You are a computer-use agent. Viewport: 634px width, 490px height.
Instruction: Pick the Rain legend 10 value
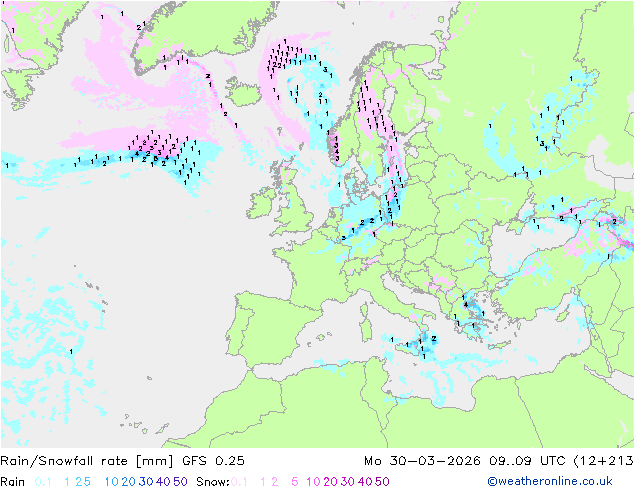pos(112,482)
